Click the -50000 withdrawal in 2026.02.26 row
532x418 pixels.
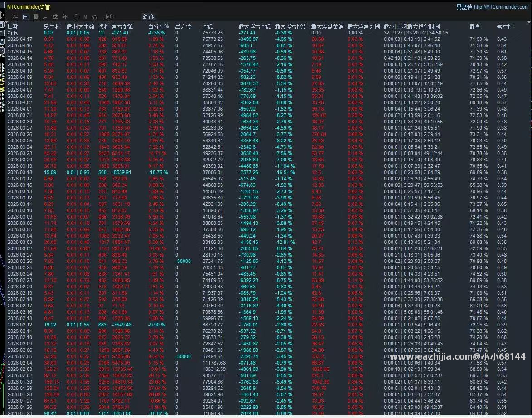(183, 261)
